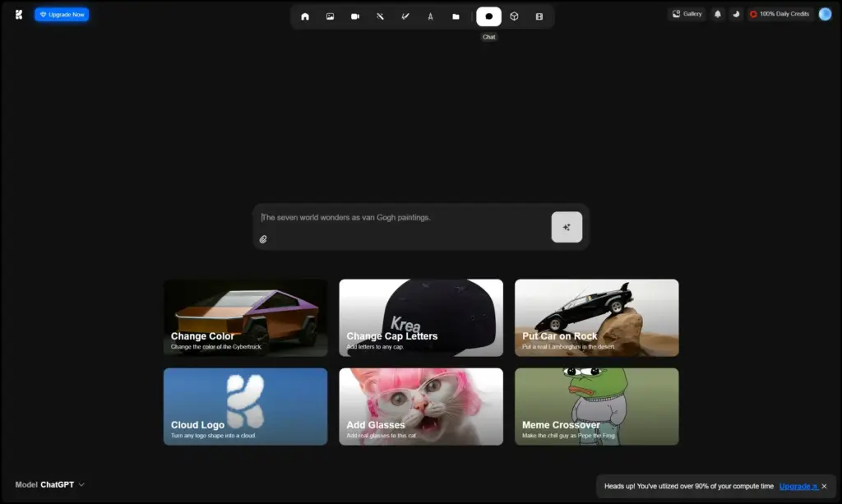This screenshot has height=504, width=842.
Task: Open the text/letter A tool icon
Action: click(x=431, y=16)
